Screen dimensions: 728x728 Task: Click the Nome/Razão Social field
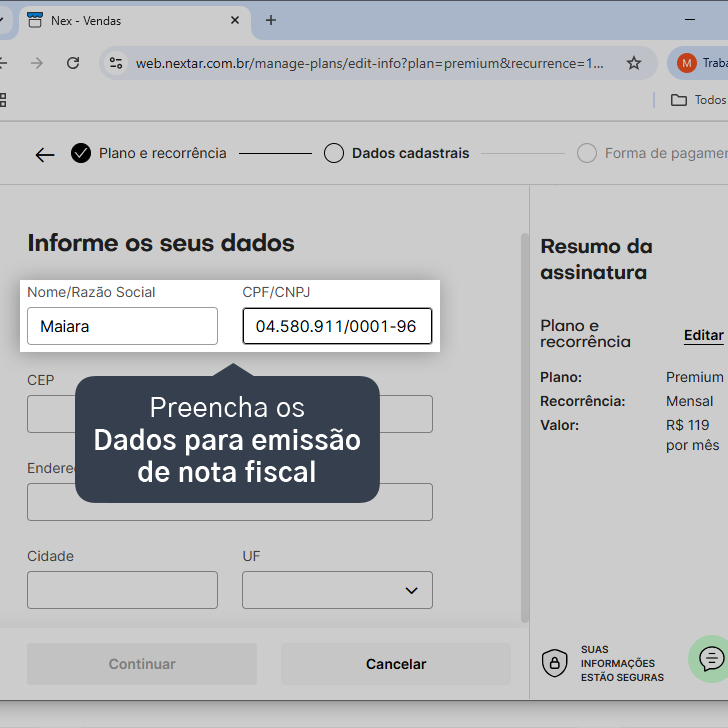click(123, 326)
